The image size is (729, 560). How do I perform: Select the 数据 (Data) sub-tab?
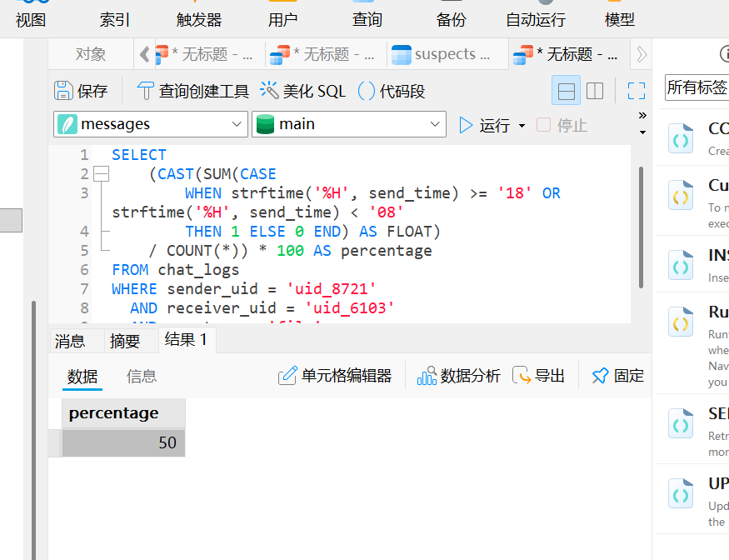[82, 377]
